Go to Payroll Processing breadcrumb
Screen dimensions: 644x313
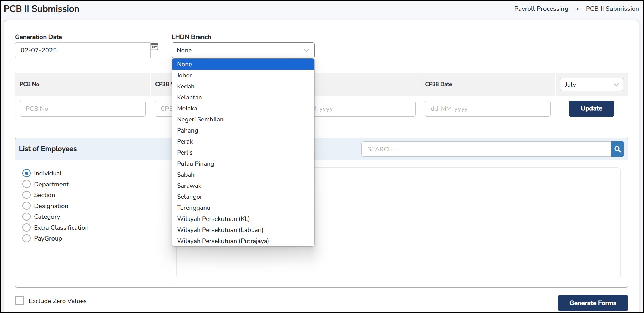click(x=541, y=9)
